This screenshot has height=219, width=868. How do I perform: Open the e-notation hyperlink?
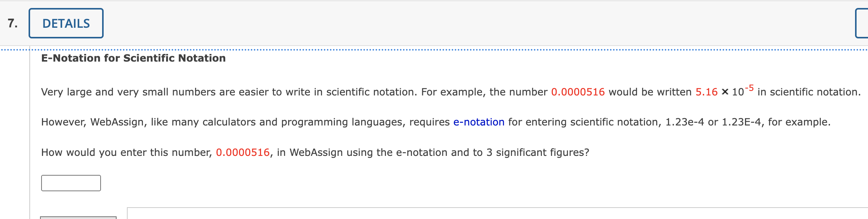pyautogui.click(x=479, y=122)
